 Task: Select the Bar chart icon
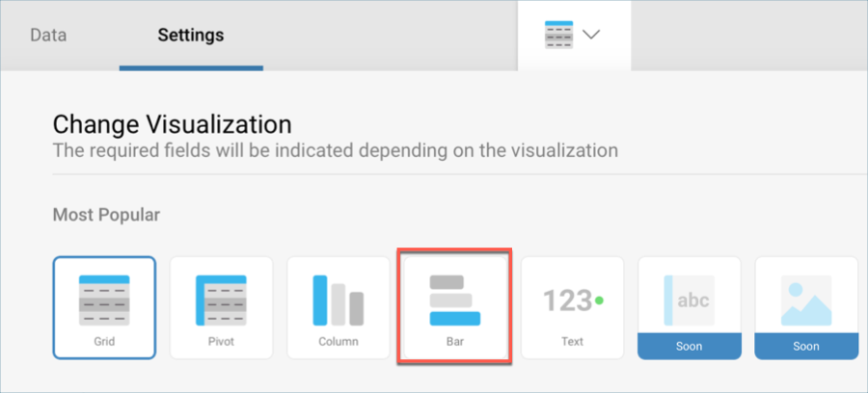point(454,300)
